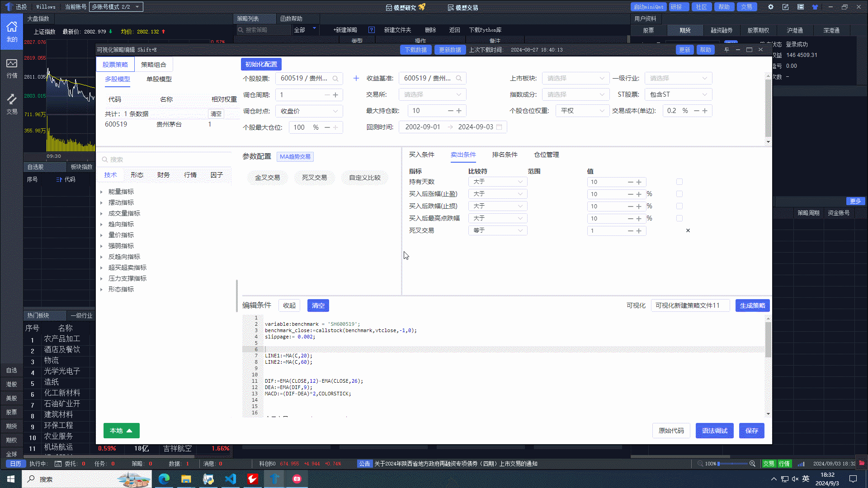868x488 pixels.
Task: Increase 交易成本 with plus stepper
Action: click(705, 111)
